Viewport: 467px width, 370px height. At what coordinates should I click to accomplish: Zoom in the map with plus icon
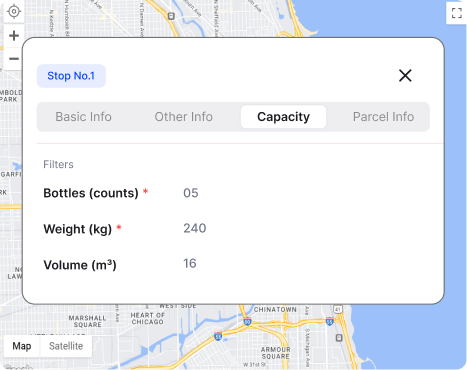[14, 36]
